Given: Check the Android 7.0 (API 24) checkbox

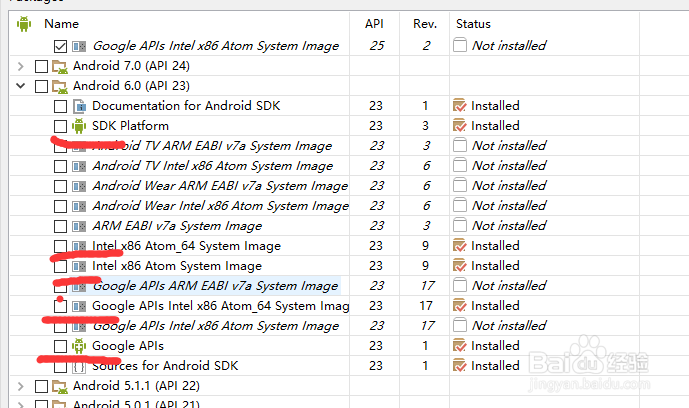Looking at the screenshot, I should click(x=41, y=66).
